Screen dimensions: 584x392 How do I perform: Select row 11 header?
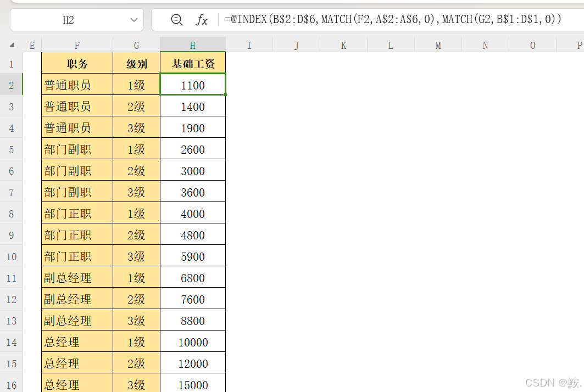point(11,277)
